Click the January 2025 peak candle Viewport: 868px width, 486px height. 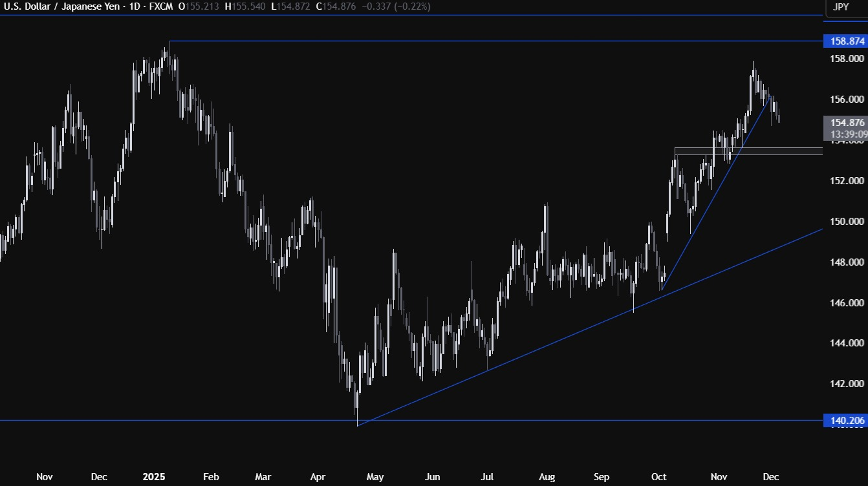click(165, 58)
